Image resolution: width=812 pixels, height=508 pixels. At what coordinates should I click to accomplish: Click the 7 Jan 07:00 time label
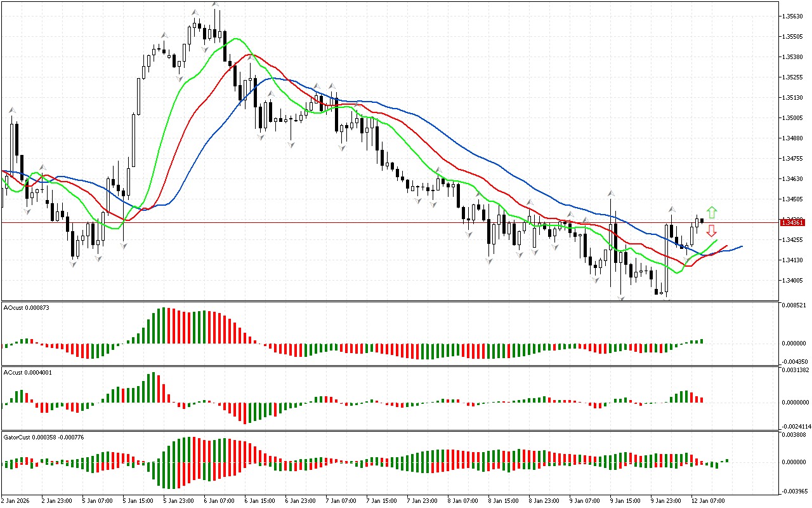pos(342,500)
